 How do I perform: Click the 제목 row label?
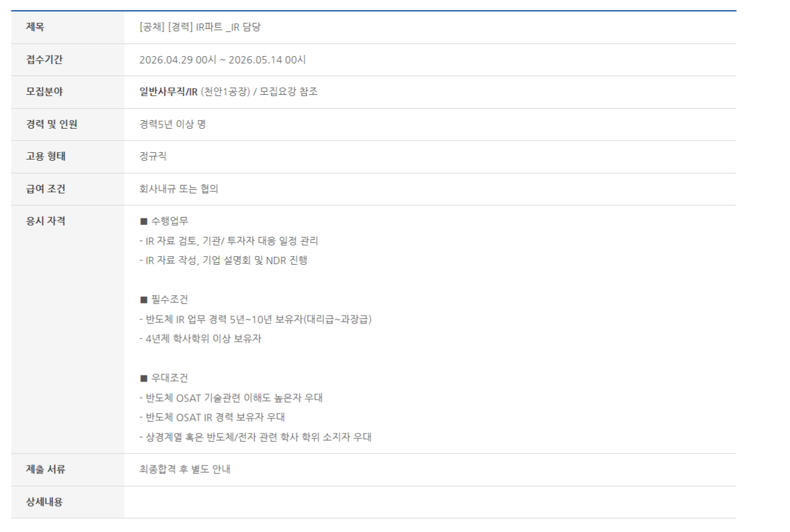point(35,27)
